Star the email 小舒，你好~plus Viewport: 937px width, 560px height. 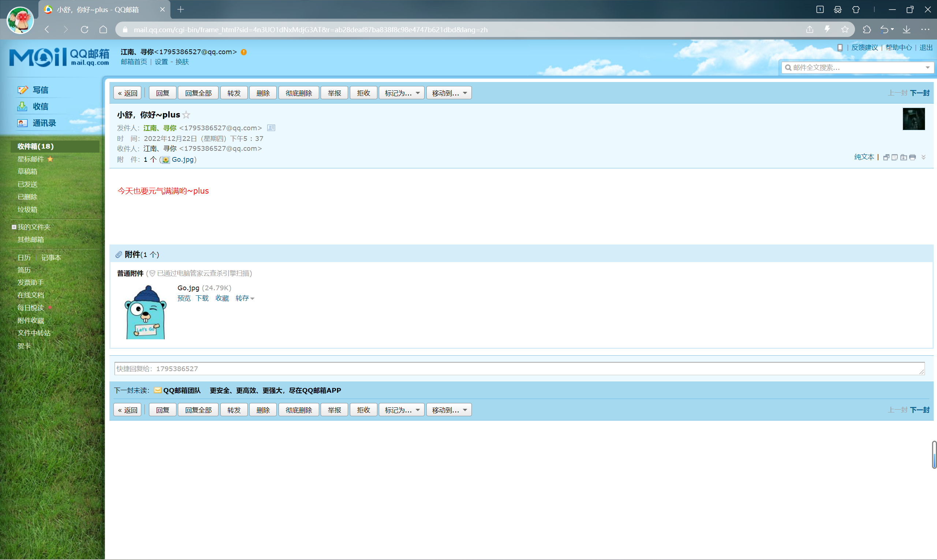[x=186, y=115]
